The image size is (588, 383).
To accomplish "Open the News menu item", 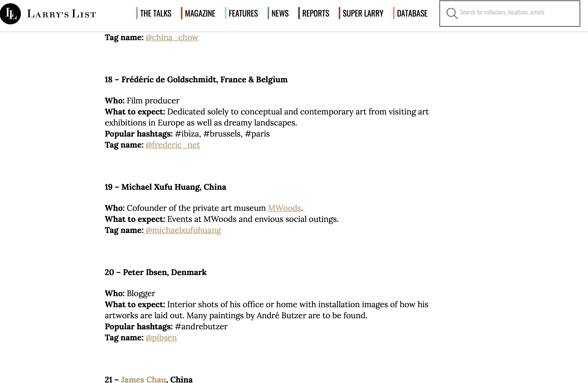I will pos(280,13).
